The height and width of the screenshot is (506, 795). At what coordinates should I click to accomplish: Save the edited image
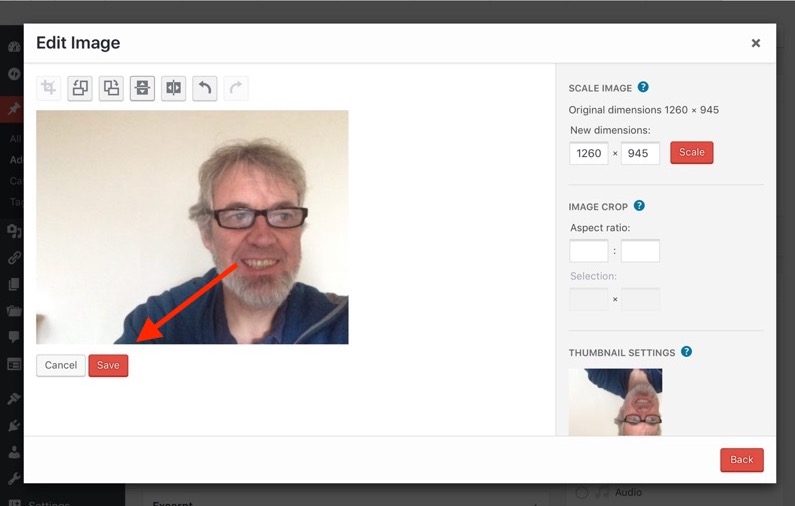pyautogui.click(x=108, y=366)
